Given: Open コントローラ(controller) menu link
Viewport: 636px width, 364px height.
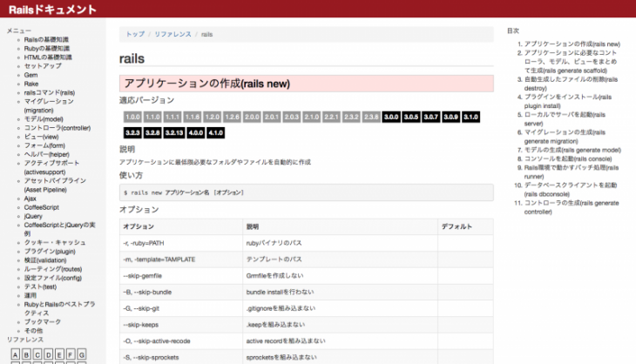Looking at the screenshot, I should click(58, 128).
